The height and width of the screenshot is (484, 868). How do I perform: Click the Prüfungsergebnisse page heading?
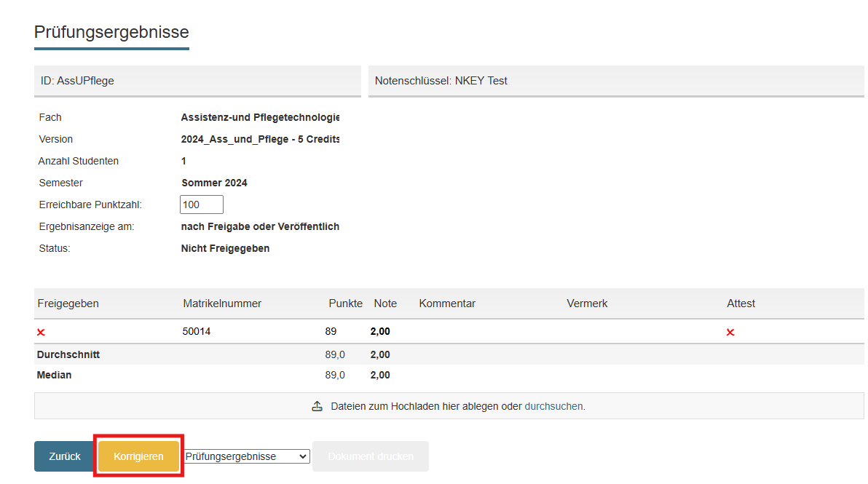click(112, 32)
